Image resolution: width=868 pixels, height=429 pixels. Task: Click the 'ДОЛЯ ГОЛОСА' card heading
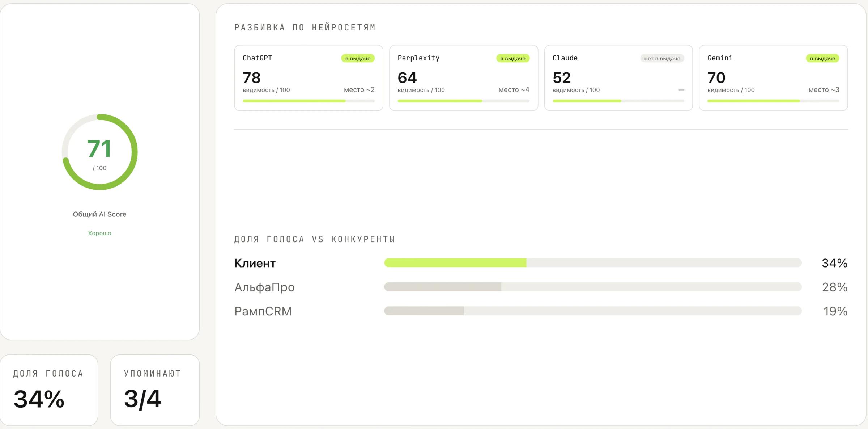[x=48, y=374]
